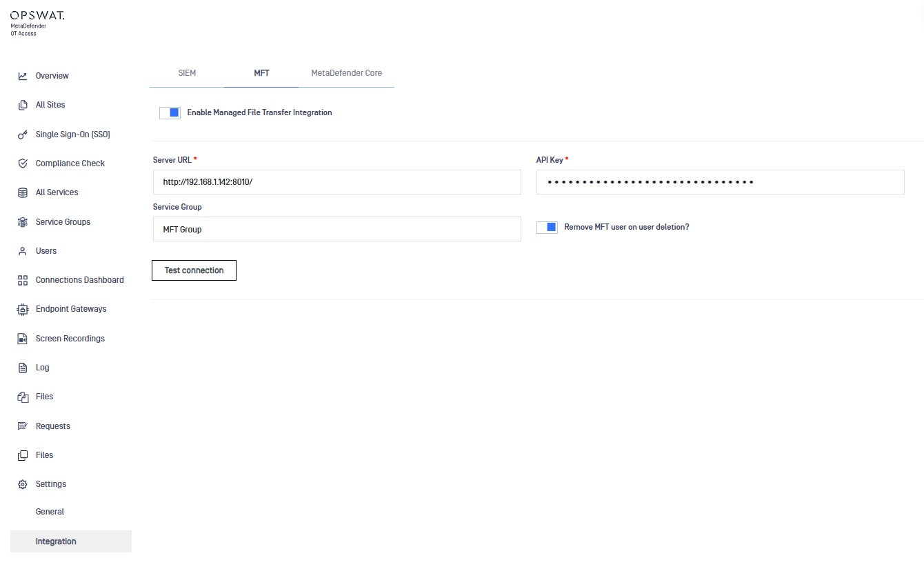Click the All Sites pages icon
The height and width of the screenshot is (569, 924).
[x=23, y=105]
